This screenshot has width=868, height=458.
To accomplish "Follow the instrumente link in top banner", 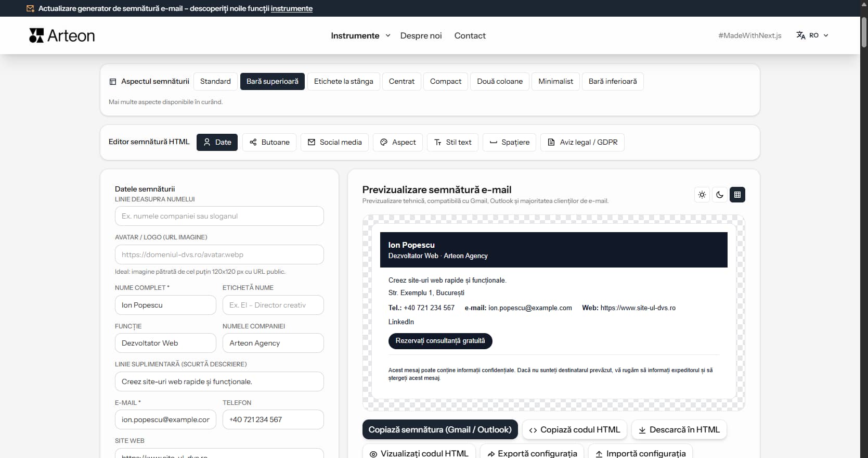I will tap(292, 8).
